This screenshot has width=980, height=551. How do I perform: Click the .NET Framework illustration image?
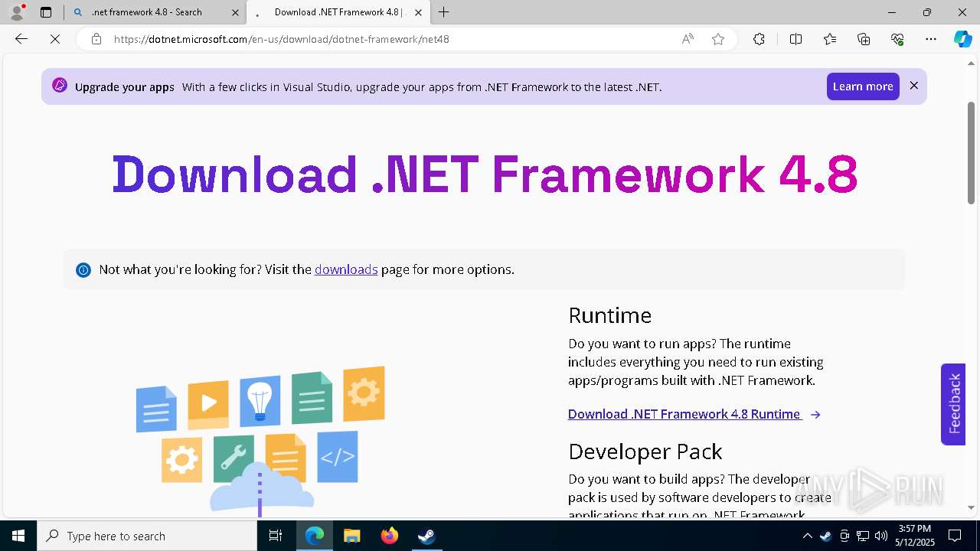click(x=260, y=441)
